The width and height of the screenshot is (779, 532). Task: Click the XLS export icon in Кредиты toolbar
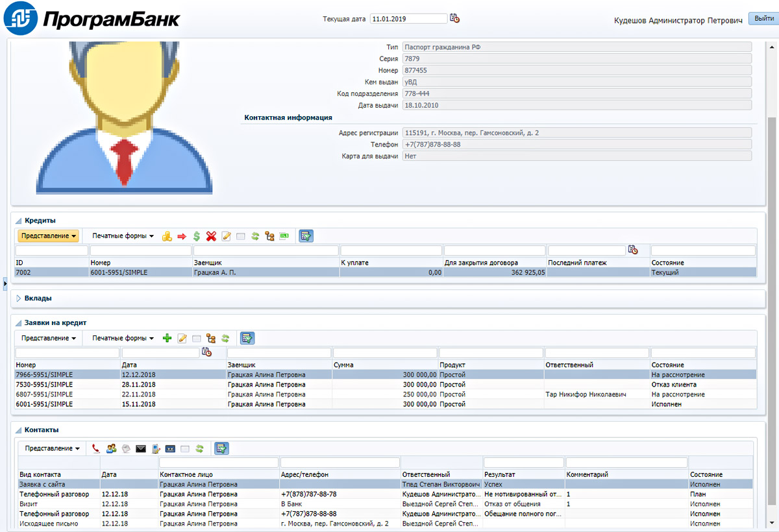pyautogui.click(x=284, y=236)
